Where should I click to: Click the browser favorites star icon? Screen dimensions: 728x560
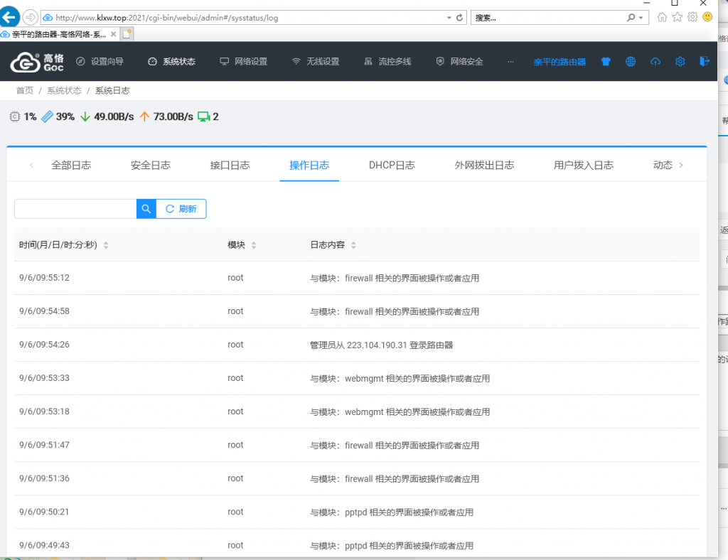[x=678, y=17]
